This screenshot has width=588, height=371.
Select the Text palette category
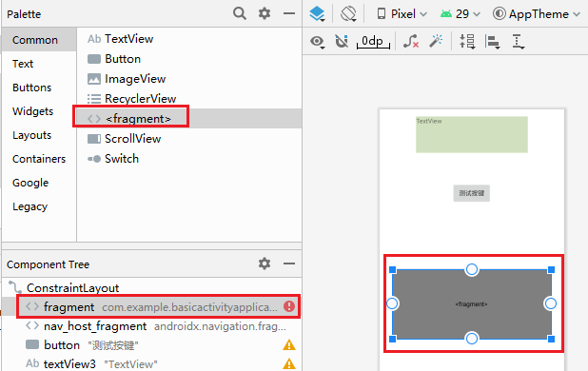coord(23,64)
